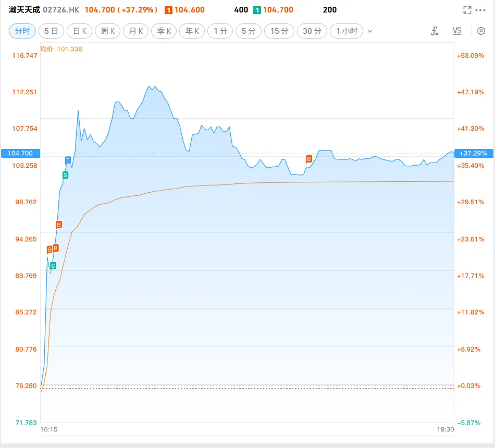Viewport: 495px width, 448px height.
Task: Select the 月K monthly chart
Action: (135, 31)
